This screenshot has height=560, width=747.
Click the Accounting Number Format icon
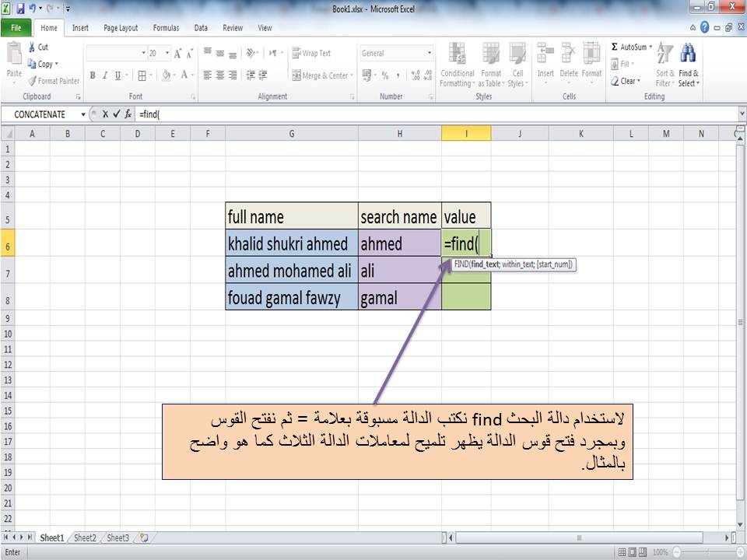pyautogui.click(x=366, y=75)
